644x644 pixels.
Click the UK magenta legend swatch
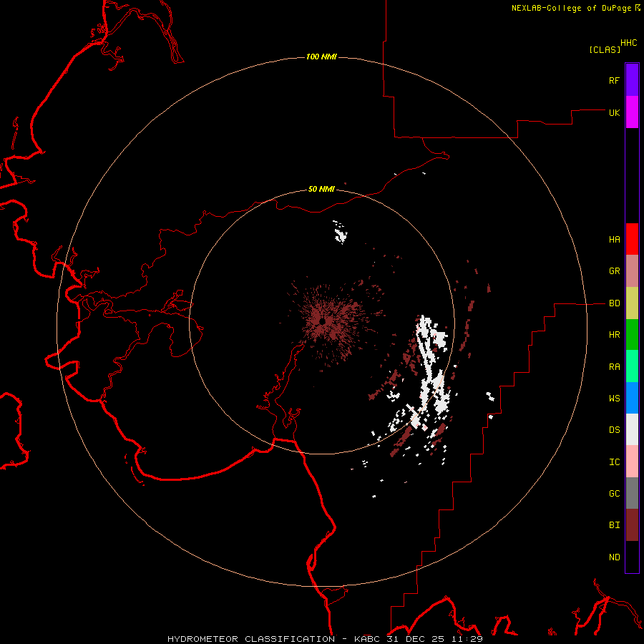632,112
